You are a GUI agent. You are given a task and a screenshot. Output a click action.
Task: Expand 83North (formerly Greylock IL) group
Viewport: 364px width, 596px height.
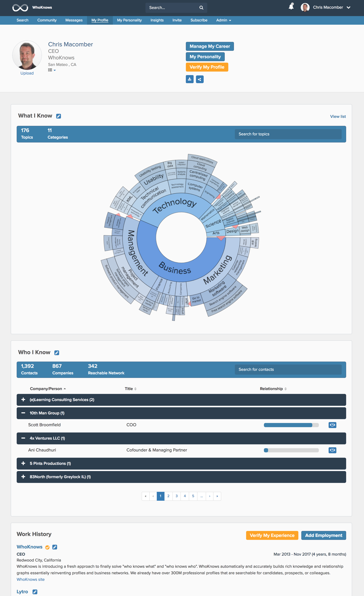[x=23, y=477]
